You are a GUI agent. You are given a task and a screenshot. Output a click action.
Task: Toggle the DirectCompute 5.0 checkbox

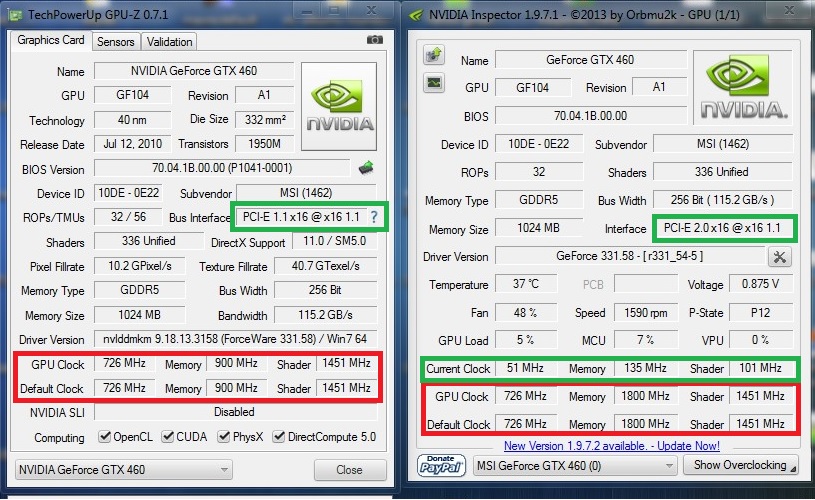click(x=283, y=437)
